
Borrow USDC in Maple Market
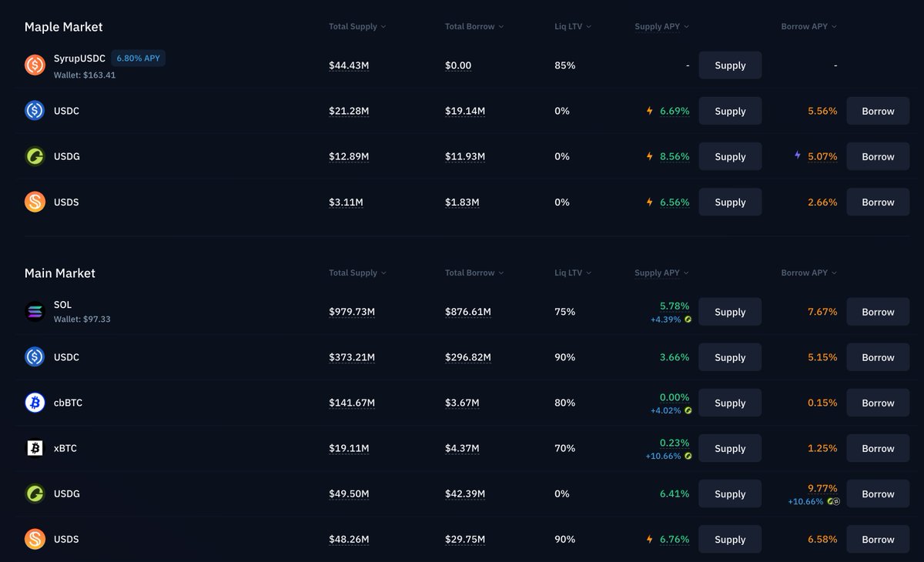point(878,111)
